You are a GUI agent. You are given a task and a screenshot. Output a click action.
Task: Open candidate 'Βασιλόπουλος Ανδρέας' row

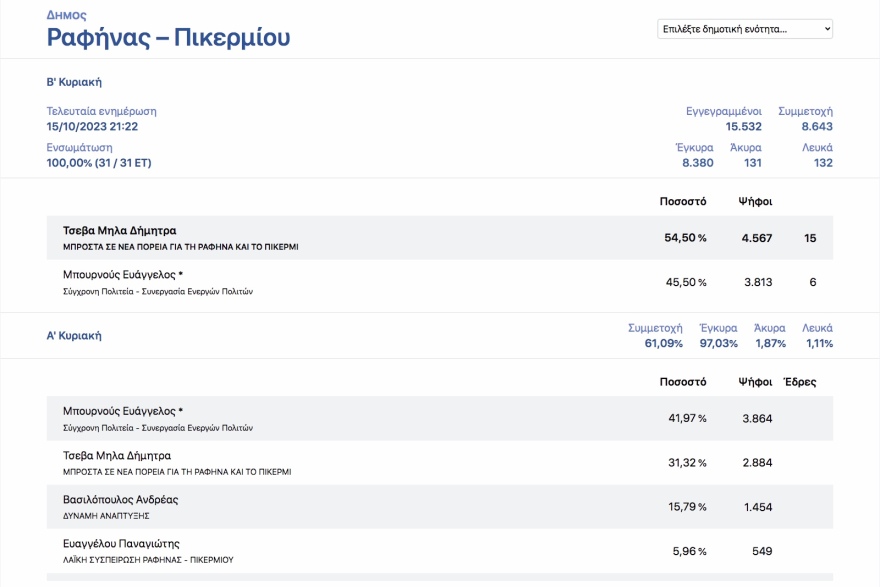click(x=120, y=499)
